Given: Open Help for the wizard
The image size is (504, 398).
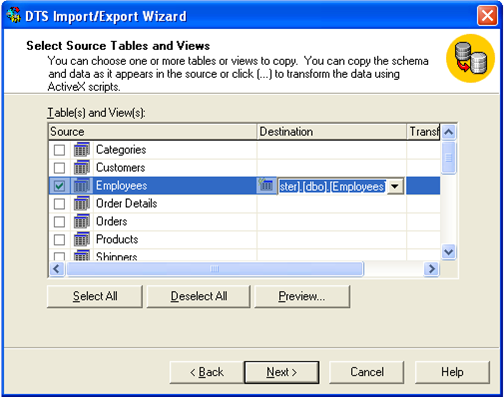Looking at the screenshot, I should pyautogui.click(x=452, y=372).
